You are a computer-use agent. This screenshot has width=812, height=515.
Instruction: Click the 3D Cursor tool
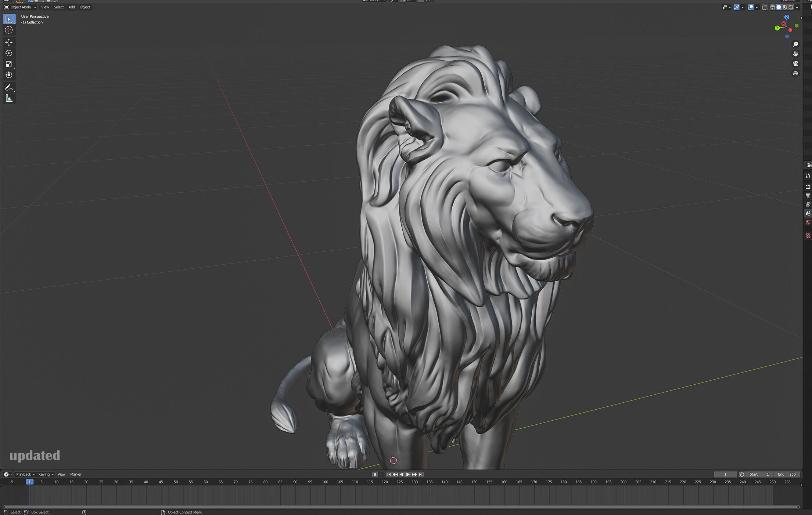click(9, 30)
